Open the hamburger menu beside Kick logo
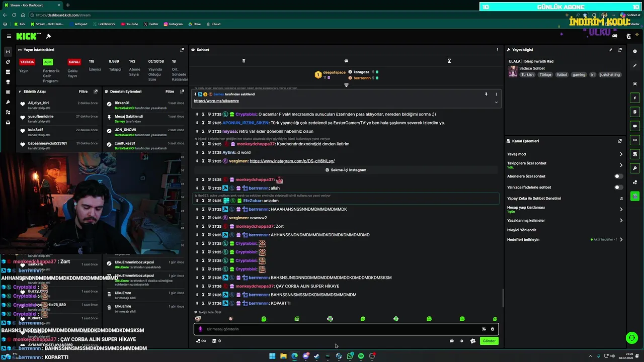 (9, 36)
